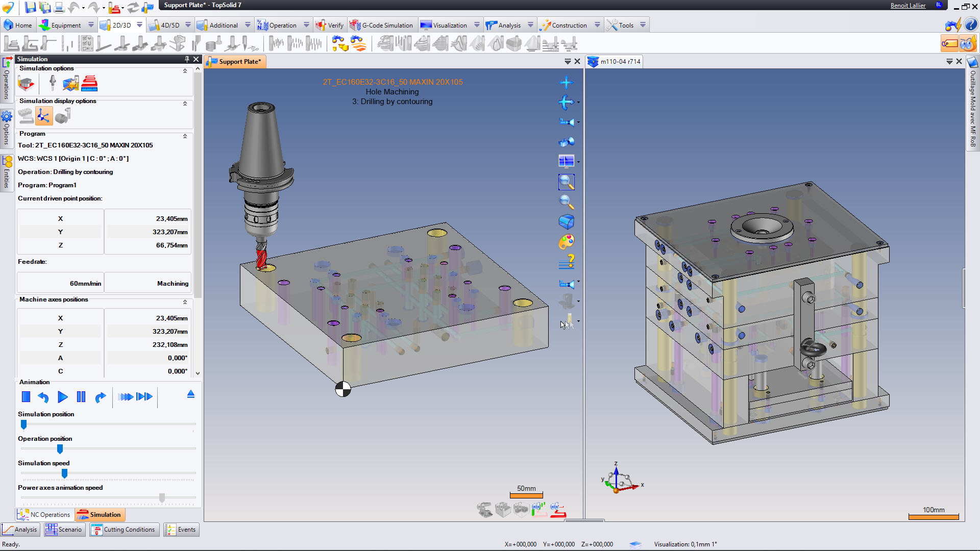
Task: Toggle the display frames simulation option
Action: 43,116
